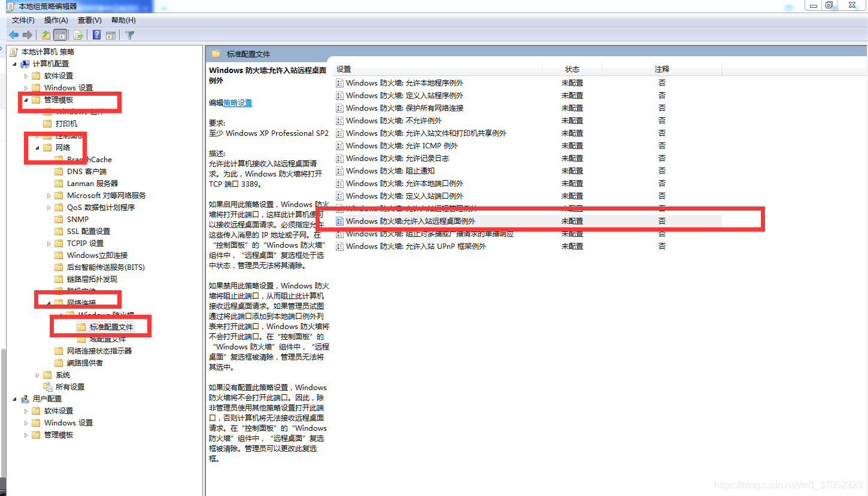Open the 帮助(H) menu
Image resolution: width=868 pixels, height=496 pixels.
[123, 20]
